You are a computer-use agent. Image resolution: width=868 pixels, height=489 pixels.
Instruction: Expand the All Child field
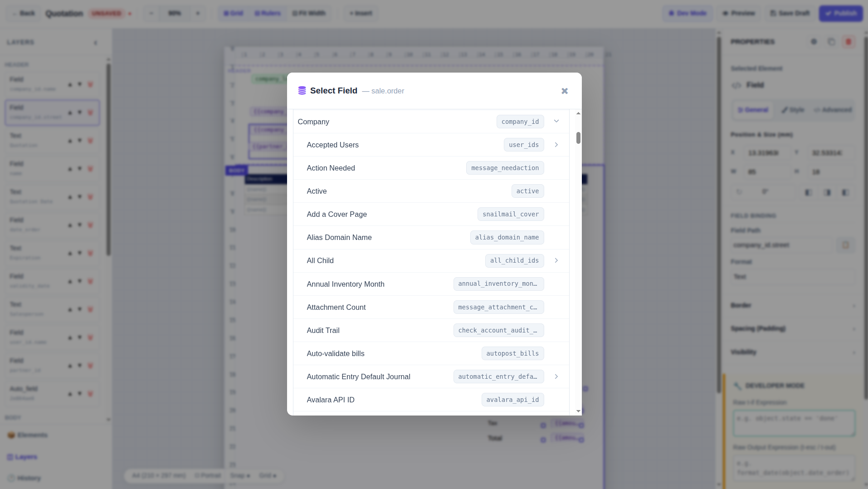[556, 260]
